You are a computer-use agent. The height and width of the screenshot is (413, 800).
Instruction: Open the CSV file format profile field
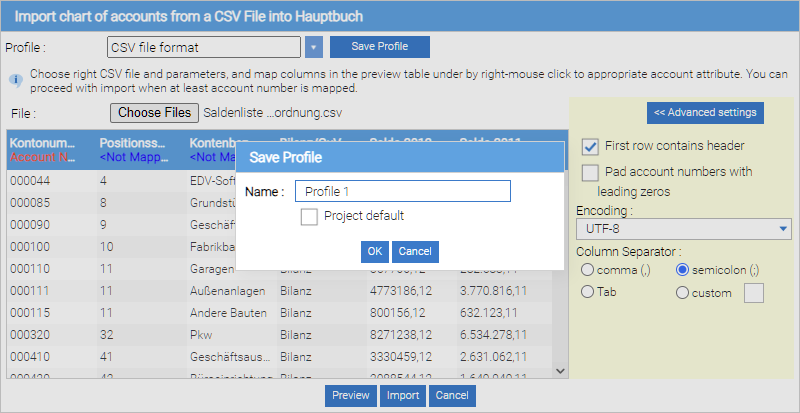pos(203,47)
